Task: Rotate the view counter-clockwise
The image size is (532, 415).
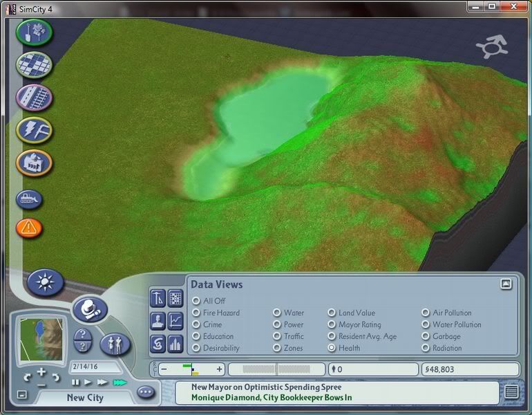Action: pyautogui.click(x=27, y=377)
